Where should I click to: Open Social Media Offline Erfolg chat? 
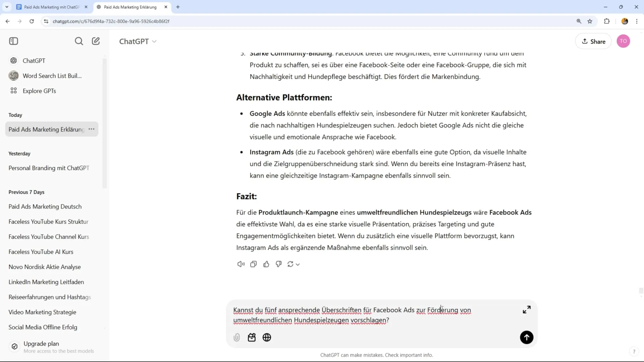click(43, 327)
